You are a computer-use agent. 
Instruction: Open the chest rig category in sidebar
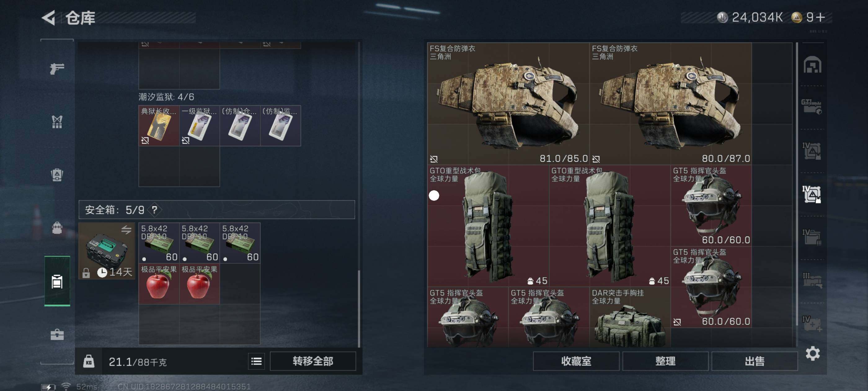click(57, 122)
